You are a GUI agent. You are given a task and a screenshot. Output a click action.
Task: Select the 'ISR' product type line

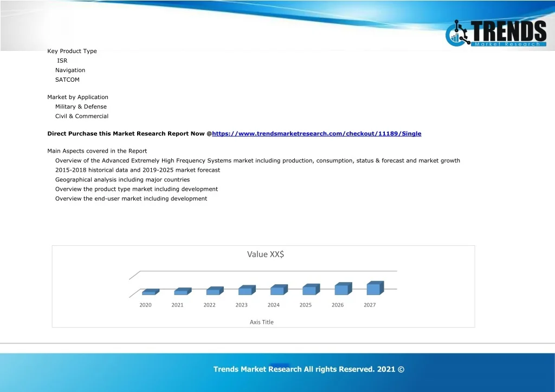[62, 61]
